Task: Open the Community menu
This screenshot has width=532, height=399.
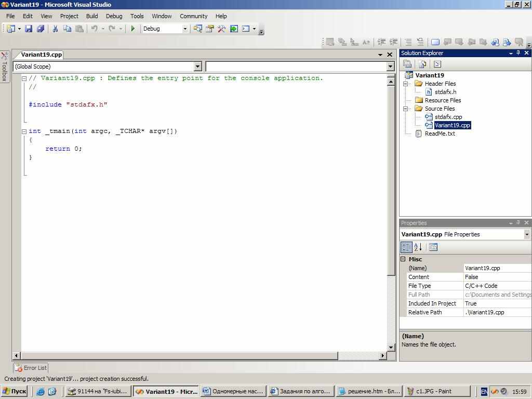Action: [193, 16]
